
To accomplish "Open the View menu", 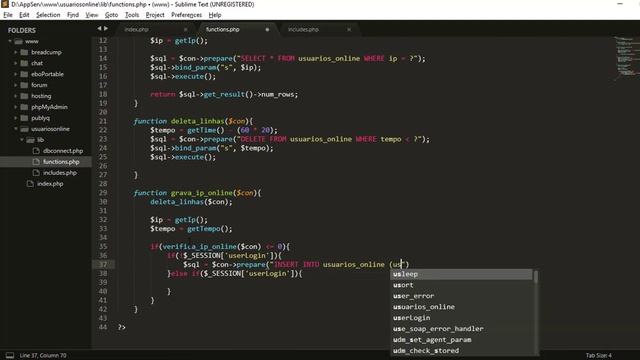I will click(x=91, y=15).
